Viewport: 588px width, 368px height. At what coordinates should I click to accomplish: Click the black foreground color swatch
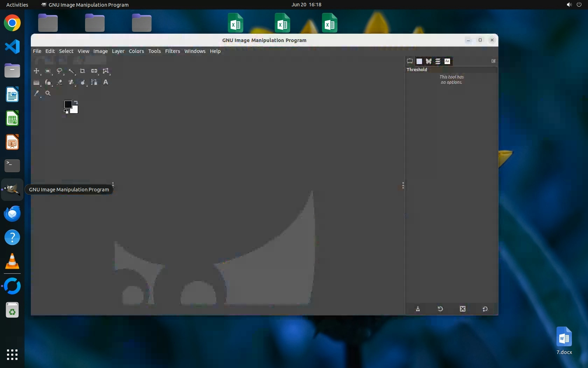point(68,104)
